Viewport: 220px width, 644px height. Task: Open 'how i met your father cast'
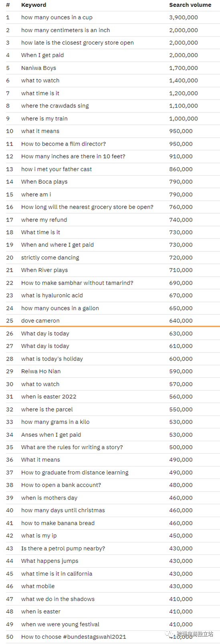[57, 169]
